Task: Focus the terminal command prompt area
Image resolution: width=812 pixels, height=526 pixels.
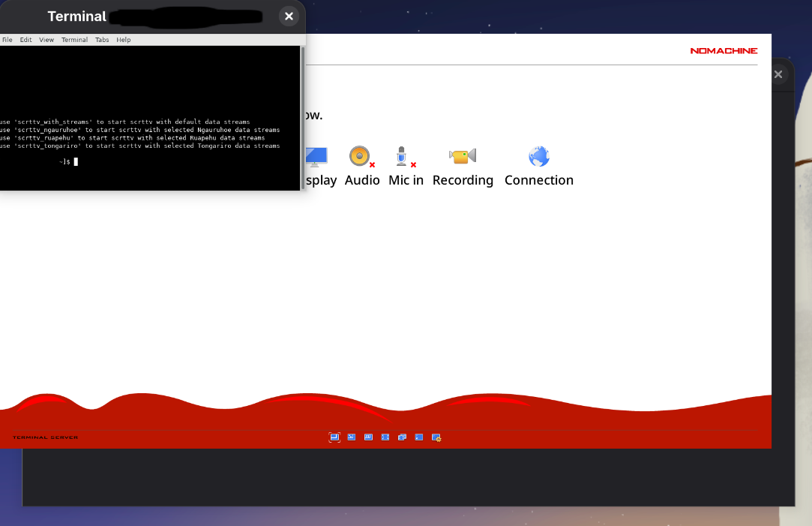Action: [150, 161]
